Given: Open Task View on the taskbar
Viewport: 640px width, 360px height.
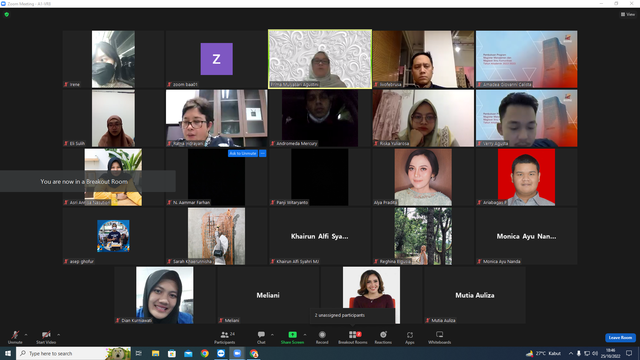Looking at the screenshot, I should 139,353.
